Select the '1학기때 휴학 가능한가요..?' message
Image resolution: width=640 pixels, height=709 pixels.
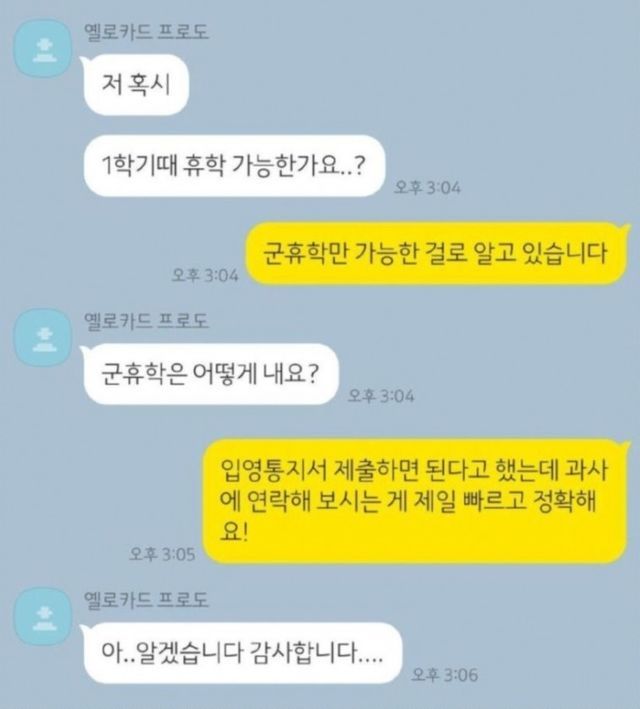click(234, 166)
